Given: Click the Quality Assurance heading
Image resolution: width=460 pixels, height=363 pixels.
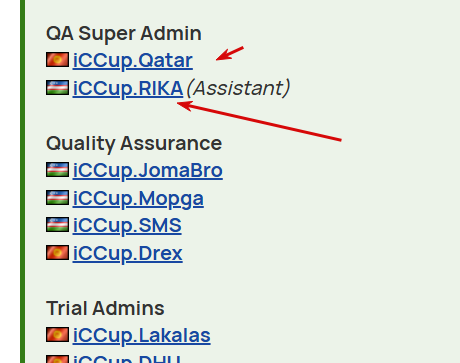Looking at the screenshot, I should click(134, 144).
